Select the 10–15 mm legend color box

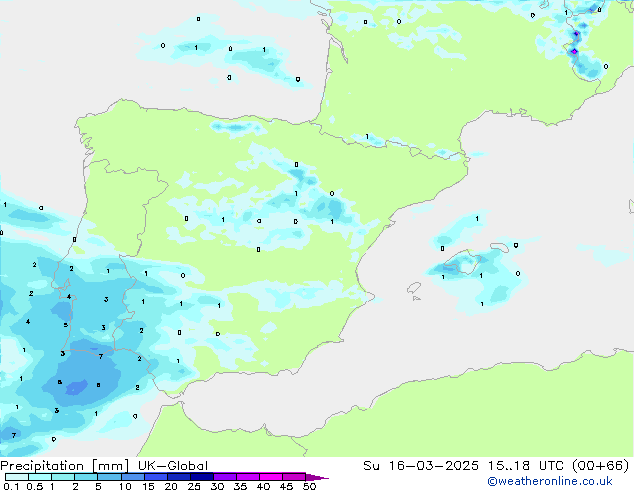133,477
